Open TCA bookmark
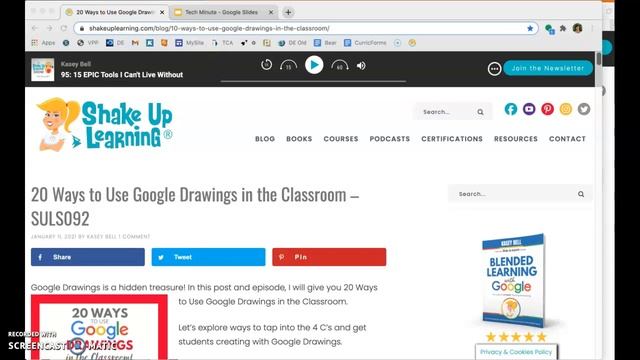The image size is (640, 360). coord(222,42)
